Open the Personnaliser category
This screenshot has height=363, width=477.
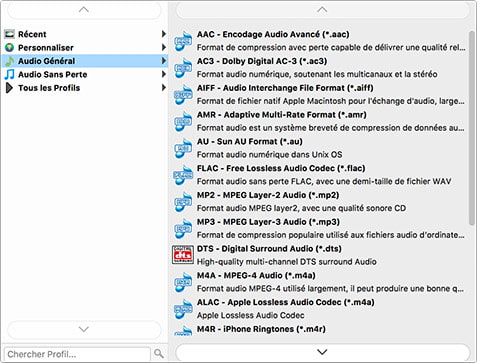point(85,47)
